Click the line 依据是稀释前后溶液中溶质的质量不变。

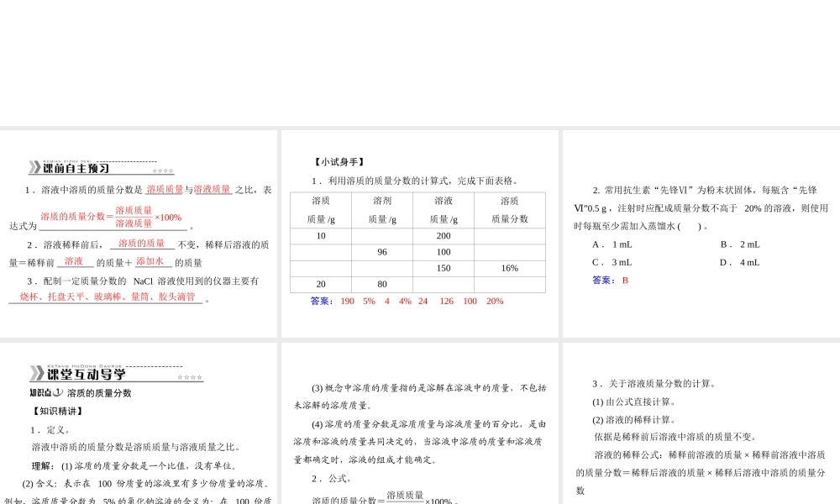click(x=675, y=437)
